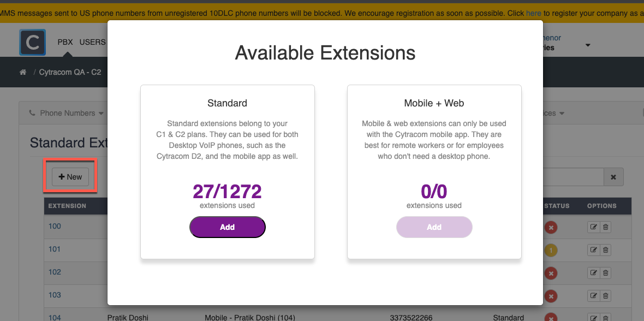This screenshot has height=321, width=644.
Task: Click the 'here' registration link in banner
Action: (x=533, y=13)
